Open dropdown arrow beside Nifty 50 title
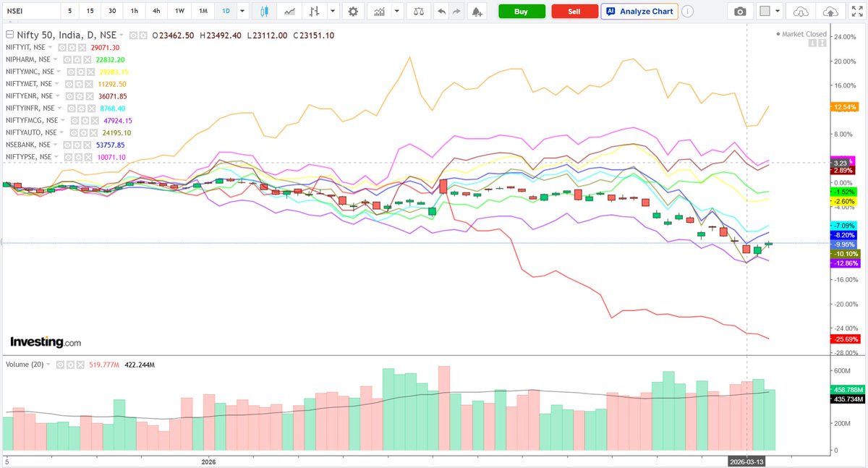868x468 pixels. point(121,35)
